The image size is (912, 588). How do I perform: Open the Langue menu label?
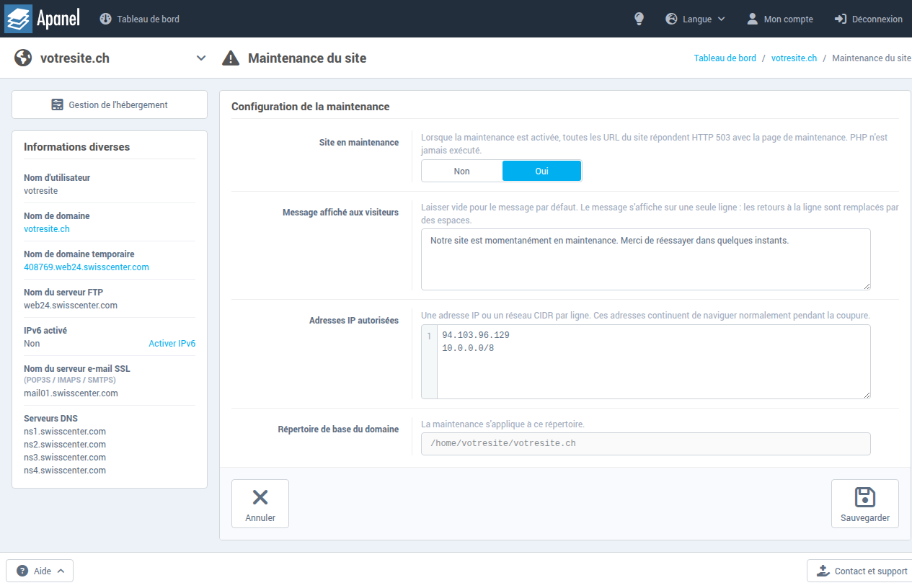point(697,19)
